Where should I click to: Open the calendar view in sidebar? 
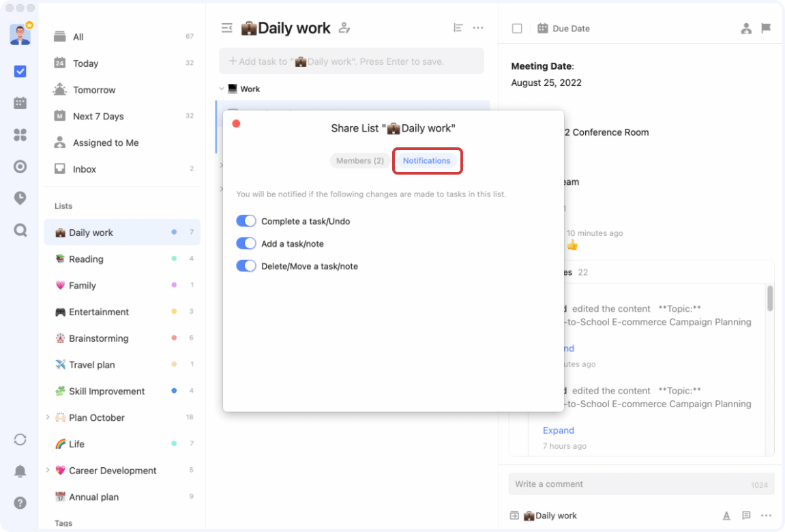pos(20,103)
